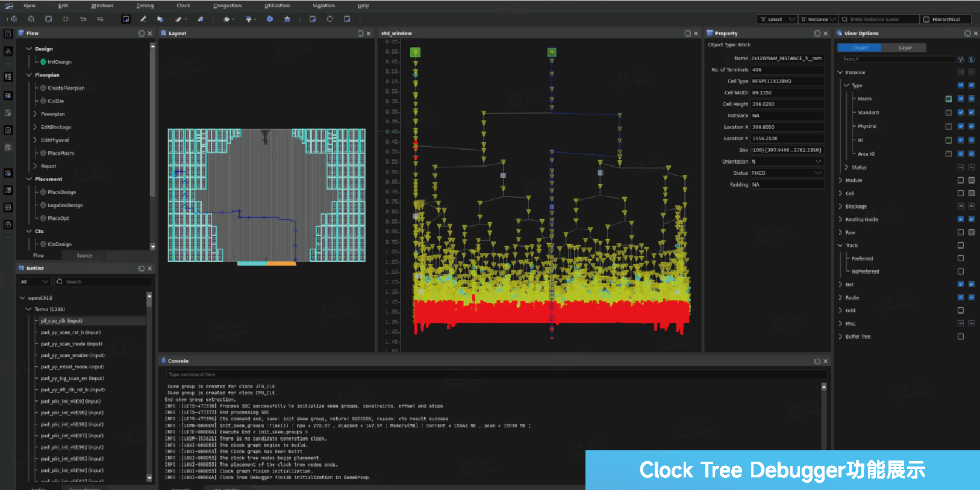Viewport: 980px width, 490px height.
Task: Click the Macro pattern icon in View Options
Action: tap(949, 99)
